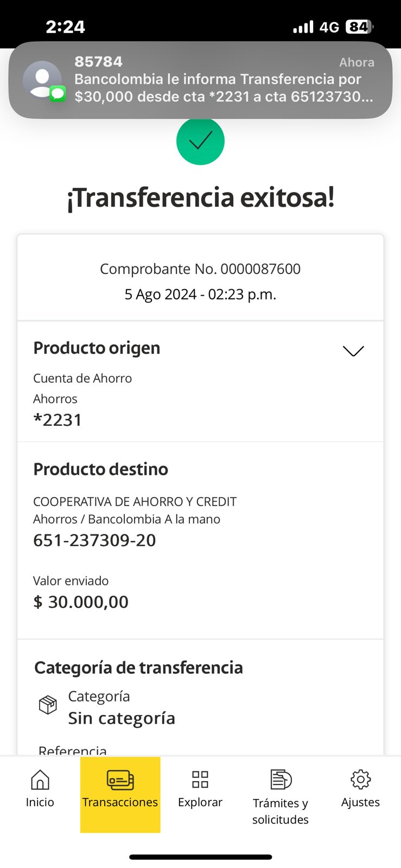Tap the cellular signal bars icon

pos(303,27)
